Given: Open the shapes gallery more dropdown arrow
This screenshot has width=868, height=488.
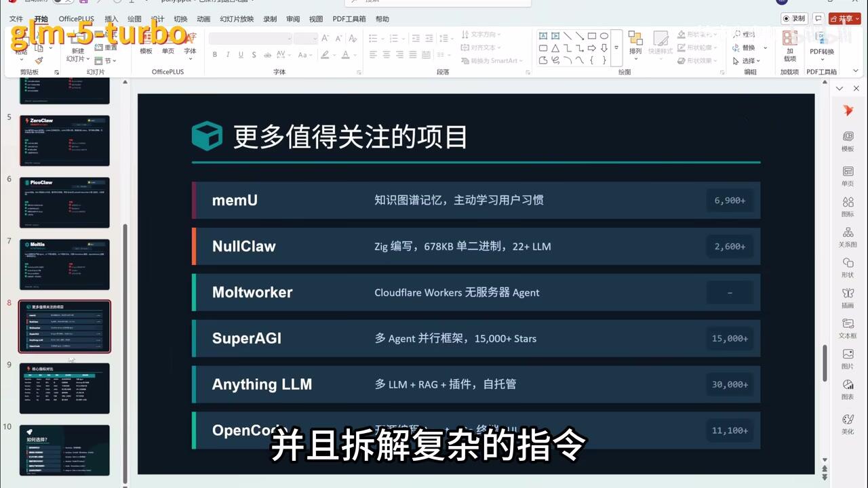Looking at the screenshot, I should 617,48.
